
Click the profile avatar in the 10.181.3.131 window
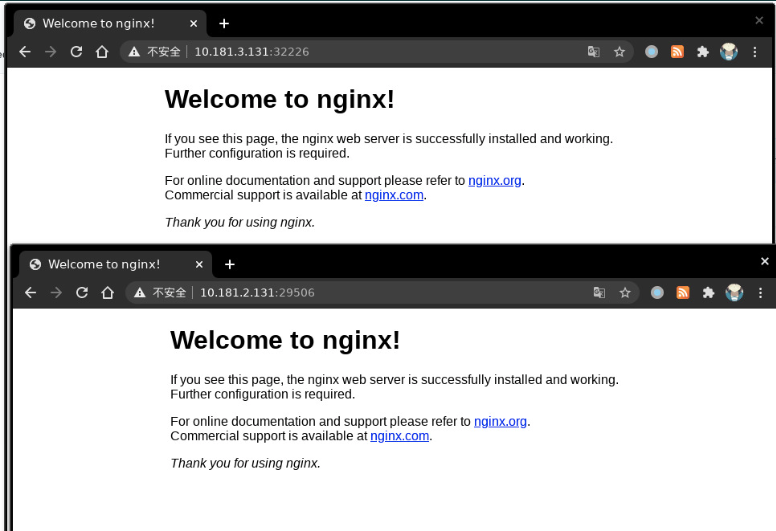pos(728,51)
